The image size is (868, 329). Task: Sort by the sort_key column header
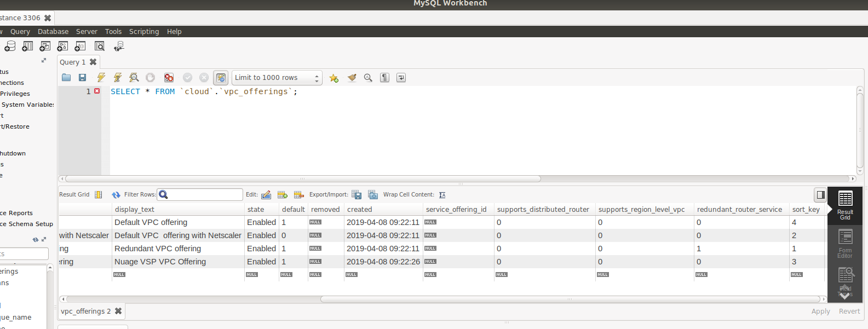[806, 210]
